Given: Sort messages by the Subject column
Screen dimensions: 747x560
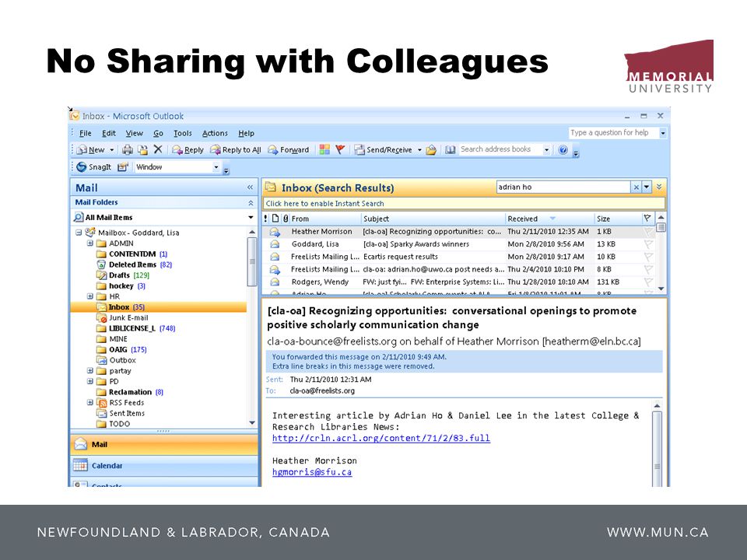Looking at the screenshot, I should 433,219.
